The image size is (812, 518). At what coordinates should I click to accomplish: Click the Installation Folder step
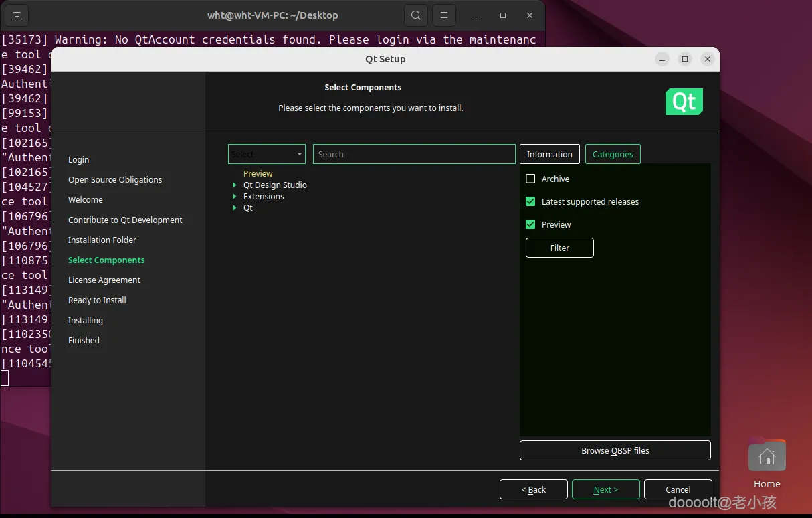[x=102, y=240]
